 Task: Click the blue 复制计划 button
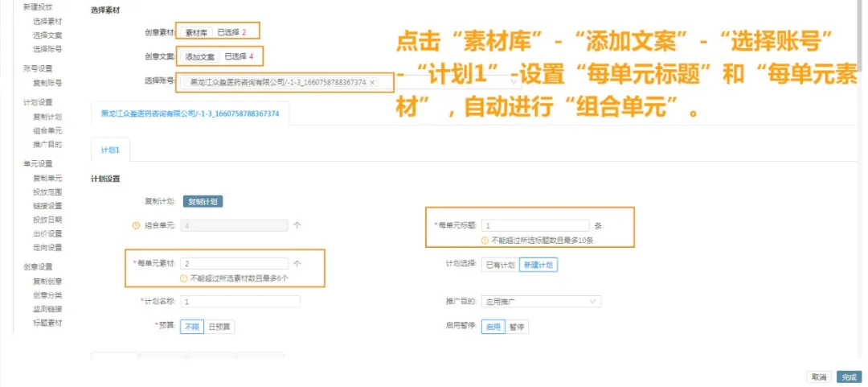pyautogui.click(x=203, y=202)
